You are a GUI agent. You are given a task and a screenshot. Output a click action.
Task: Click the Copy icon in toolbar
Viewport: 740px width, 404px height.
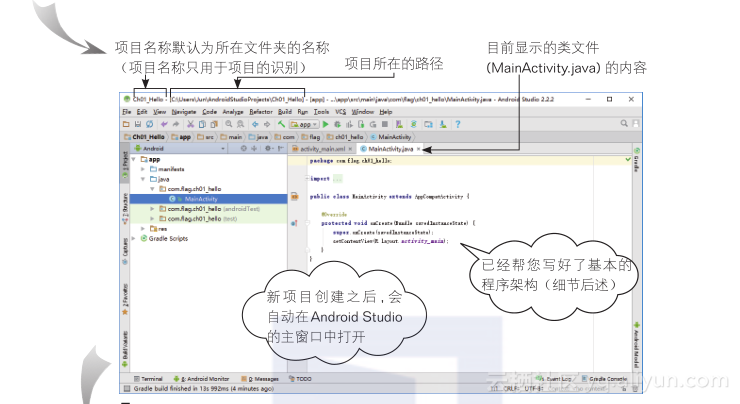coord(202,124)
